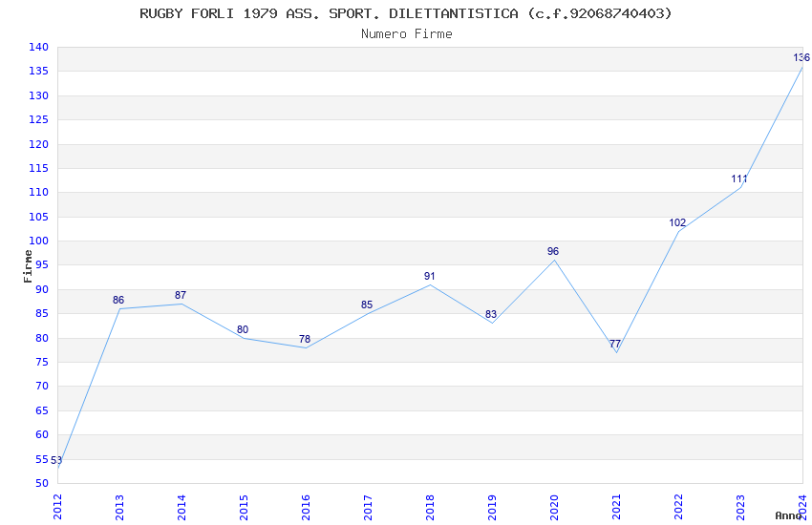This screenshot has height=525, width=812.
Task: Click the 2018 x-axis year label
Action: tap(430, 507)
